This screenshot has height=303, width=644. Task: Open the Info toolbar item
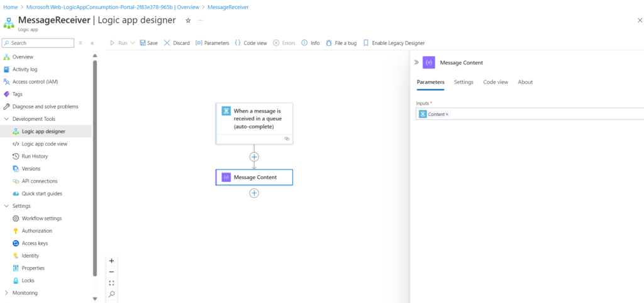311,43
